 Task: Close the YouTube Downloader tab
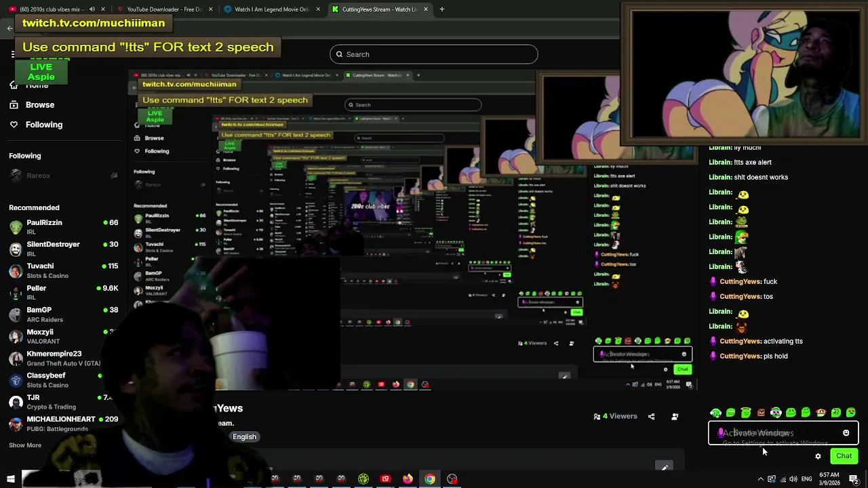tap(210, 9)
